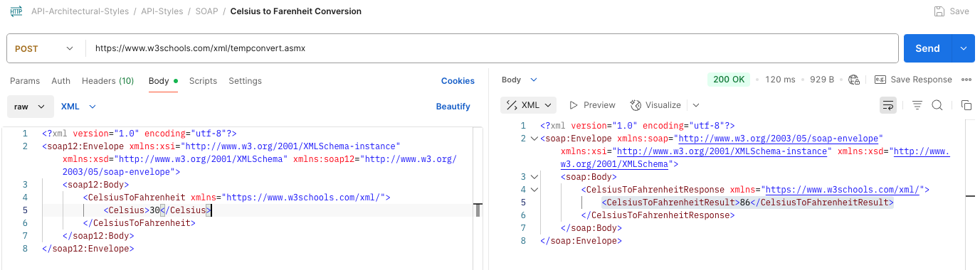Switch to the Params tab

pyautogui.click(x=25, y=81)
